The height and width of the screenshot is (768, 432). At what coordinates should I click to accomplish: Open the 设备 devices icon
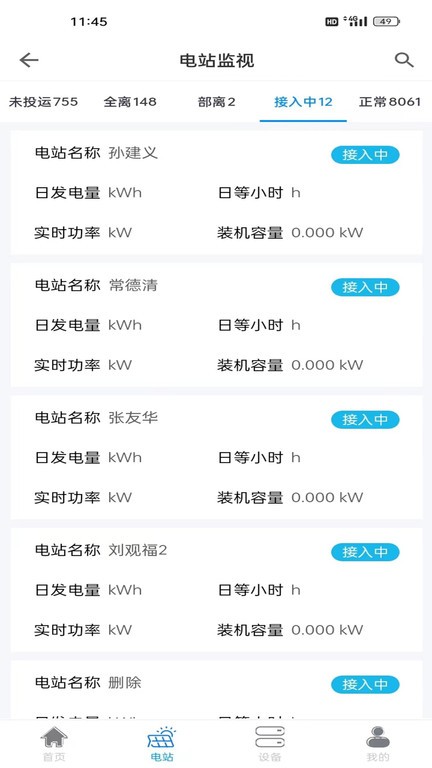tap(270, 737)
